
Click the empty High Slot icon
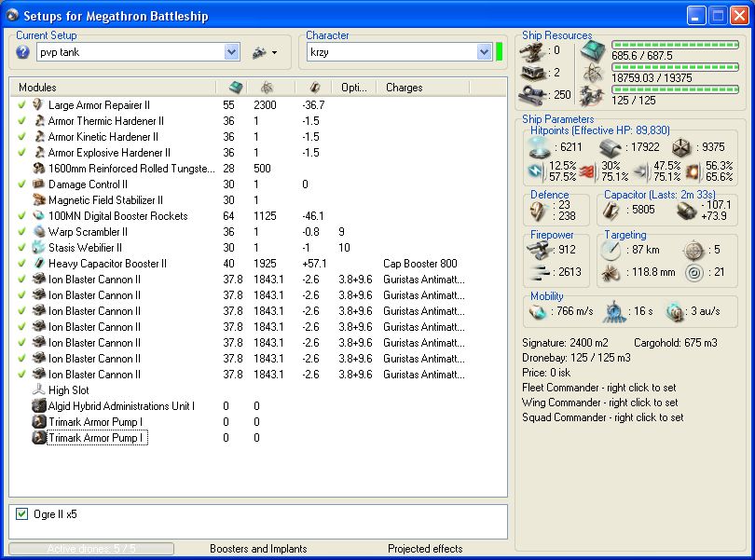click(38, 390)
